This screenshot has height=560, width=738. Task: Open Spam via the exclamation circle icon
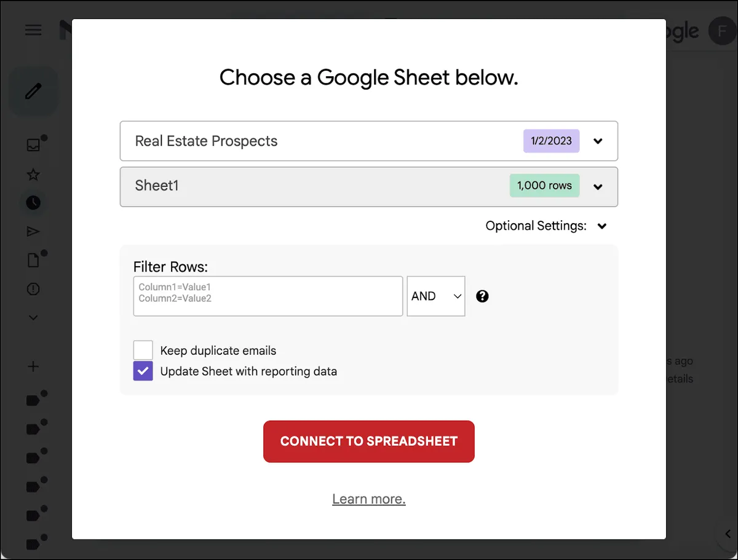pos(33,289)
